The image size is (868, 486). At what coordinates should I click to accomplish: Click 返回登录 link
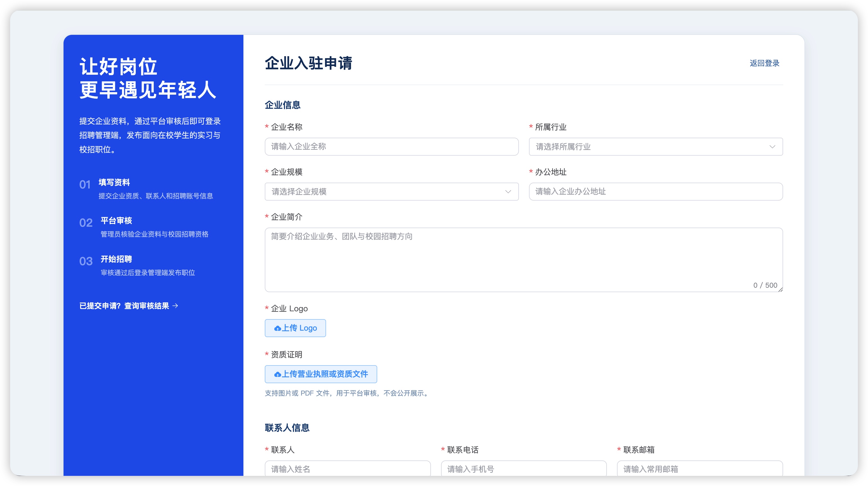764,63
